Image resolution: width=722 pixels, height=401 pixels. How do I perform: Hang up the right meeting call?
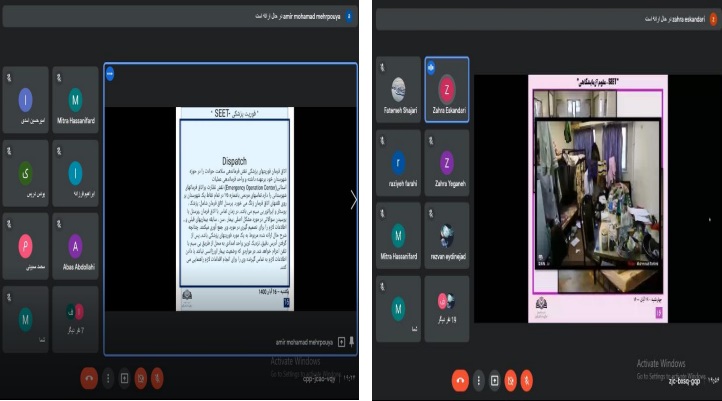(x=460, y=380)
